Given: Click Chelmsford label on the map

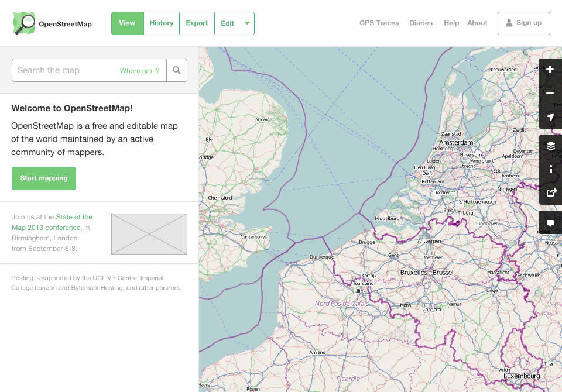Looking at the screenshot, I should pyautogui.click(x=220, y=198).
